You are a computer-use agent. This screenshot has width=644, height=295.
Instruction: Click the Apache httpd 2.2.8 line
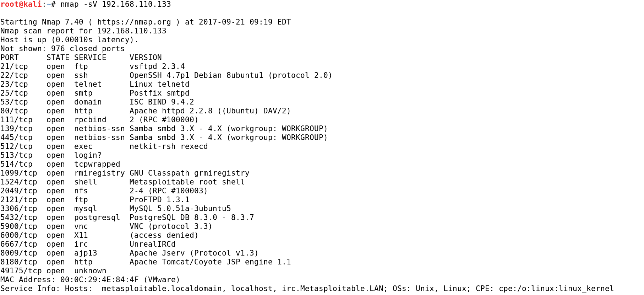tap(210, 111)
